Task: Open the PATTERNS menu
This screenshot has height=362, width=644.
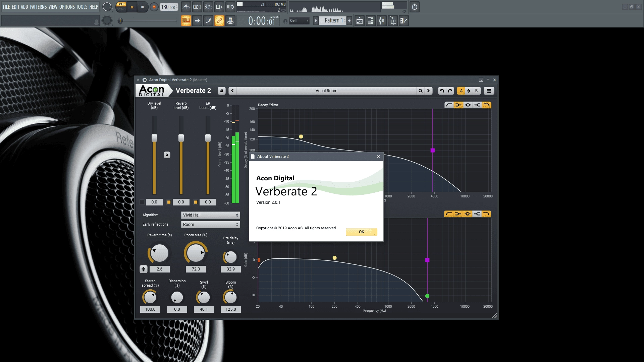Action: (39, 7)
